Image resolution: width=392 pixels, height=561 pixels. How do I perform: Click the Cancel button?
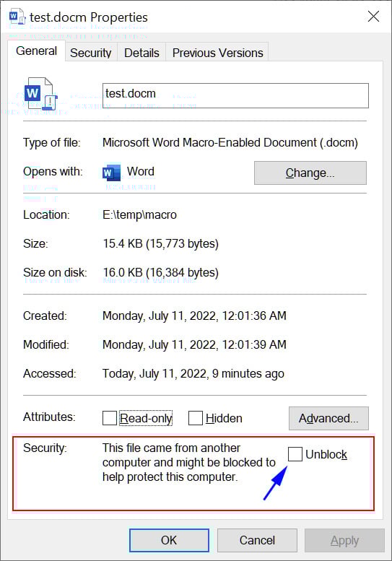tap(257, 540)
